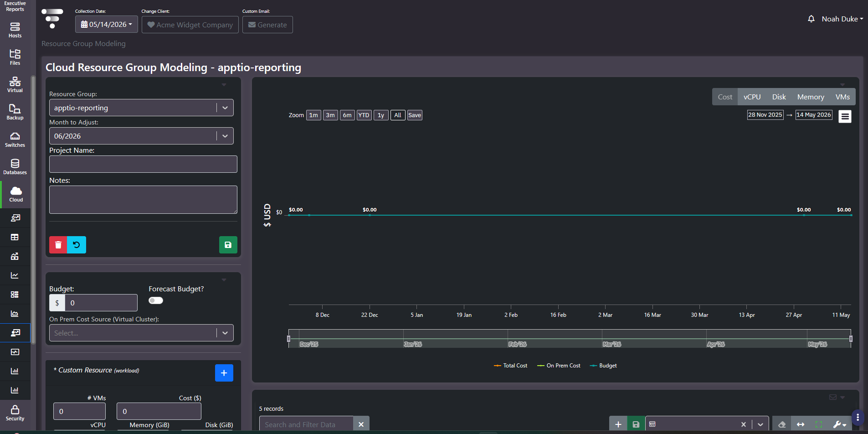Viewport: 868px width, 434px height.
Task: Switch chart to vCPU tab
Action: click(x=752, y=97)
